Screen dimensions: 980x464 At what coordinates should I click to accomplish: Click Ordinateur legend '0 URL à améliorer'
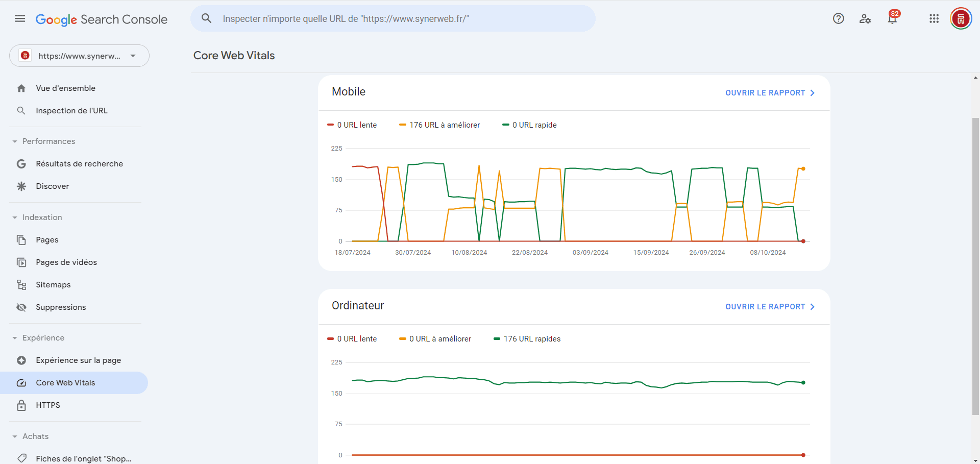click(x=435, y=339)
